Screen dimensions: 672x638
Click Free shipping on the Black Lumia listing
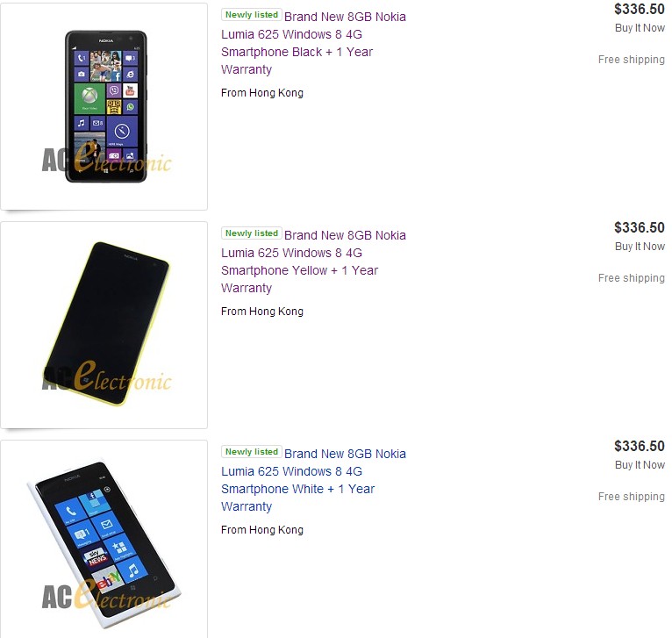pyautogui.click(x=631, y=60)
